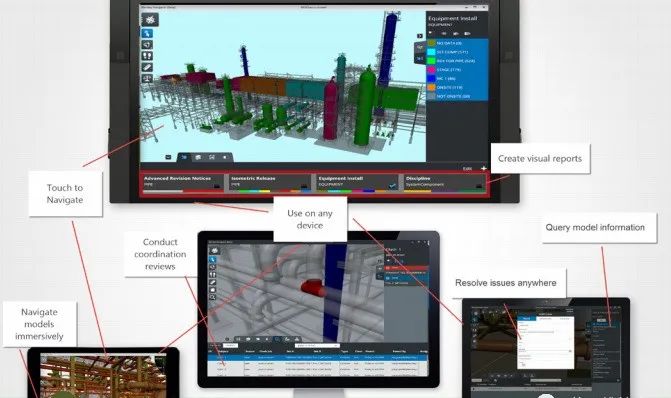Image resolution: width=671 pixels, height=398 pixels.
Task: Open the dropdown above the clash table
Action: 317,345
